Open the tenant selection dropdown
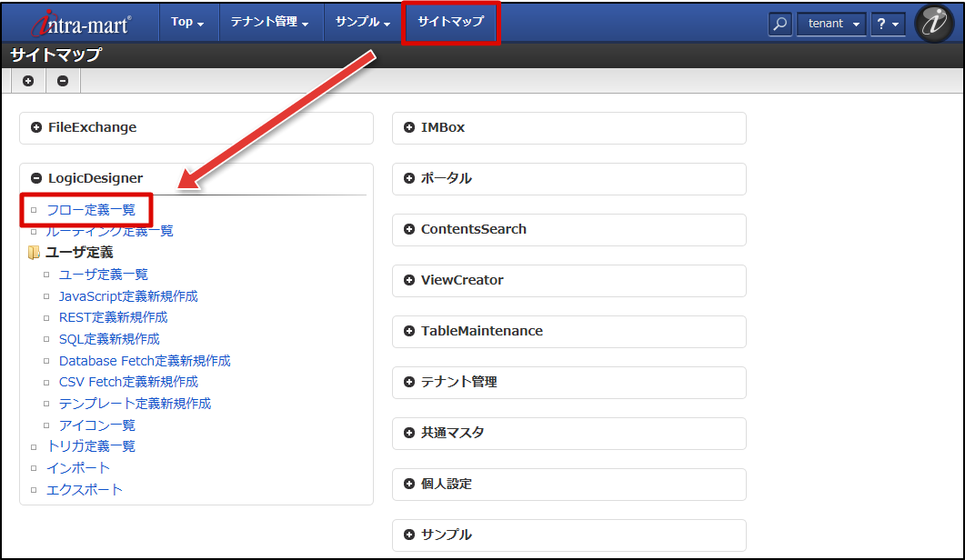965x560 pixels. pos(830,24)
